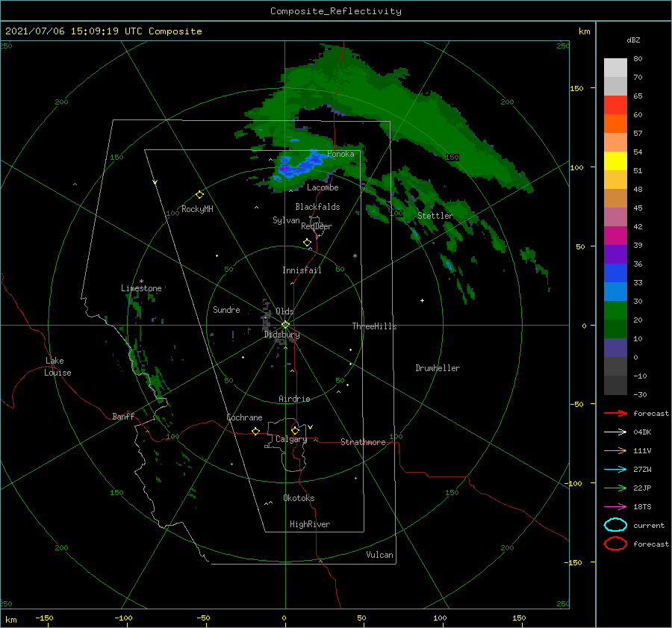Click the Innisfail town label
672x628 pixels.
point(302,270)
